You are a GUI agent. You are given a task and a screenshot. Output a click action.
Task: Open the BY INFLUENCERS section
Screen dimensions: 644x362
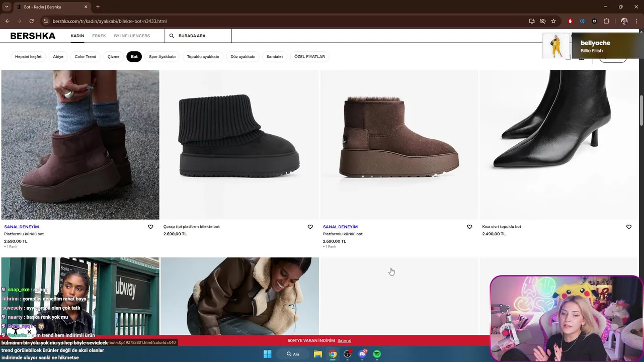(x=132, y=36)
